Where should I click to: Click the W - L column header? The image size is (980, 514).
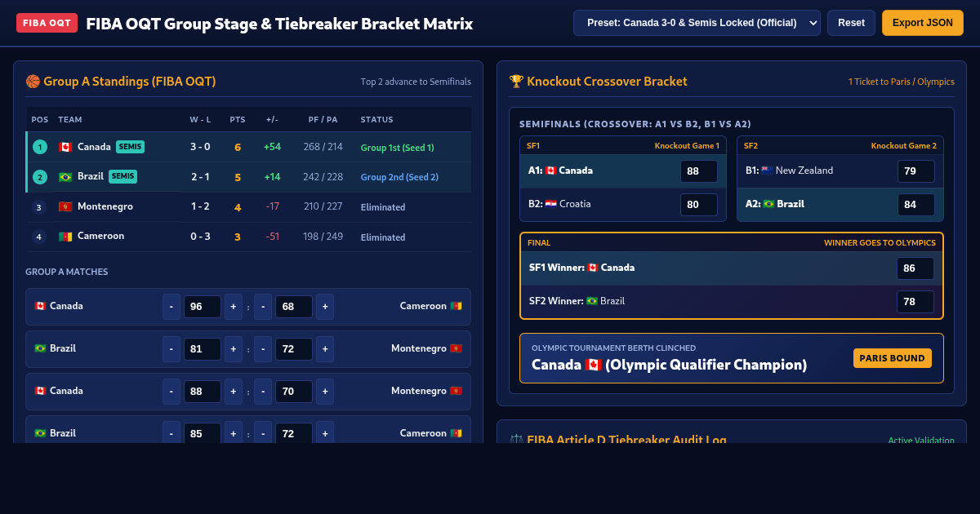point(201,120)
